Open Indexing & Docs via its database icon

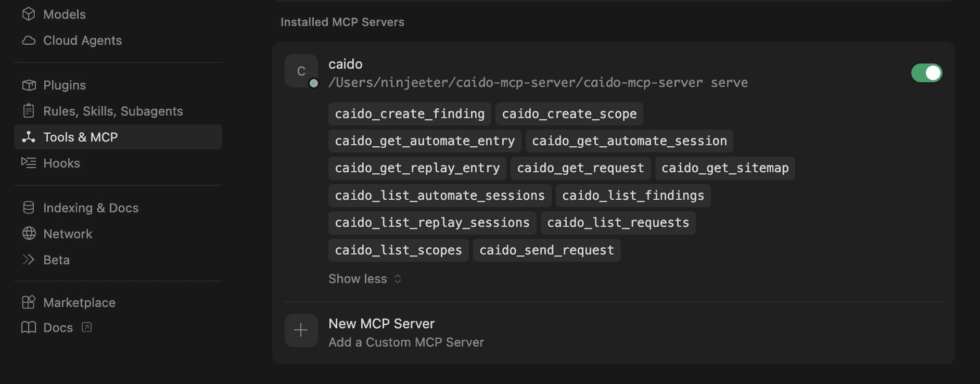[x=29, y=208]
